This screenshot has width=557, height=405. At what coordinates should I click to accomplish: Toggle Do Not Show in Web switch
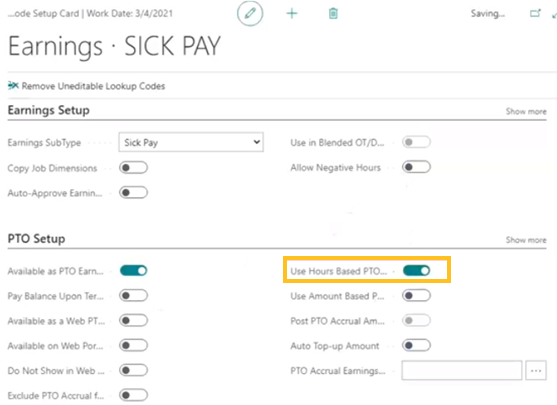(x=133, y=370)
